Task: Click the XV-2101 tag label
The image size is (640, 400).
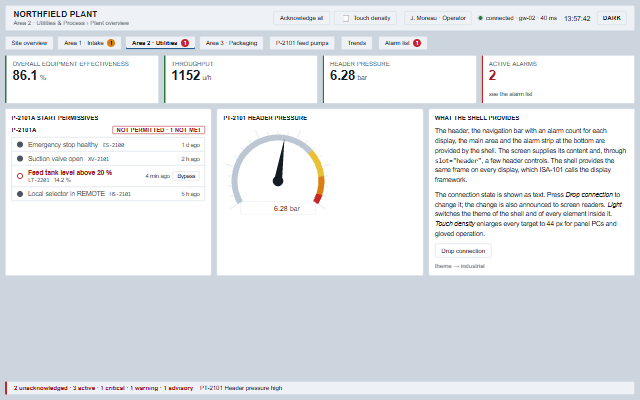Action: click(98, 159)
